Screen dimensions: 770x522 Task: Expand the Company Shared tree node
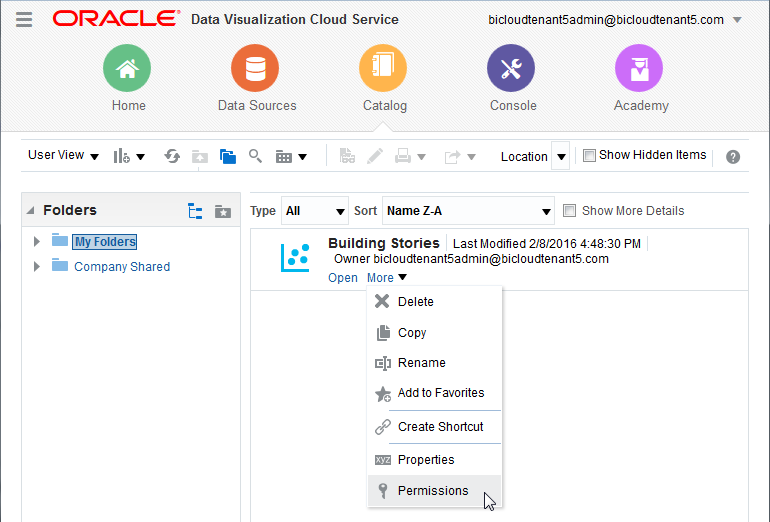pyautogui.click(x=36, y=267)
